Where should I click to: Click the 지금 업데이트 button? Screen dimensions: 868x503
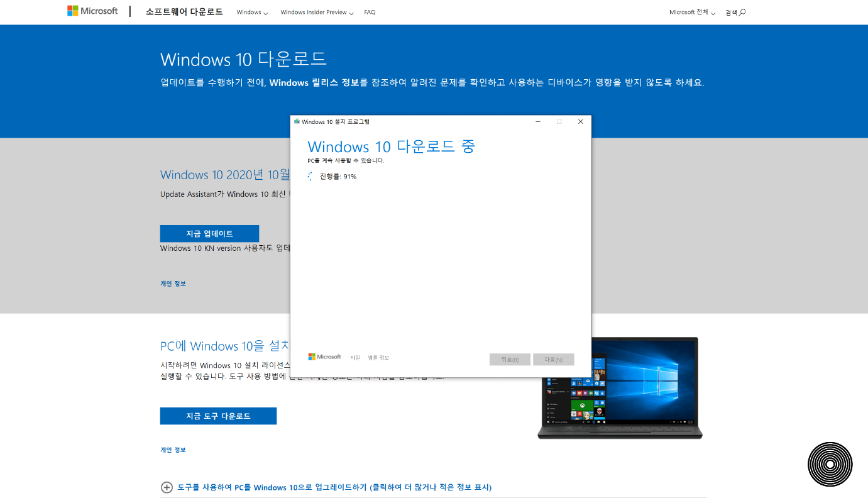click(209, 233)
